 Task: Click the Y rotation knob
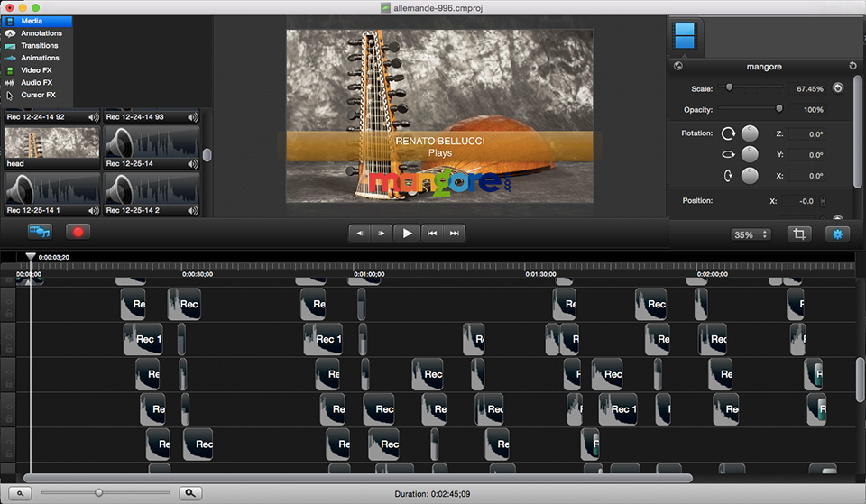pyautogui.click(x=750, y=154)
